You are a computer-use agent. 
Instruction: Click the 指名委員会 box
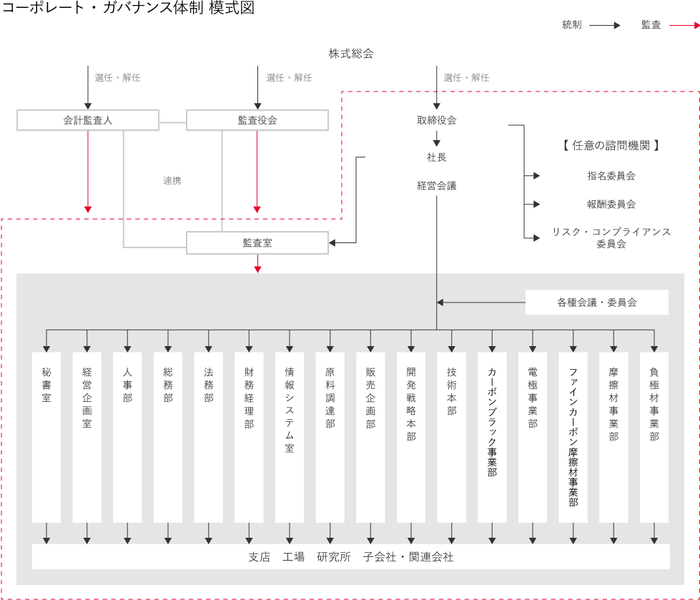(x=611, y=176)
